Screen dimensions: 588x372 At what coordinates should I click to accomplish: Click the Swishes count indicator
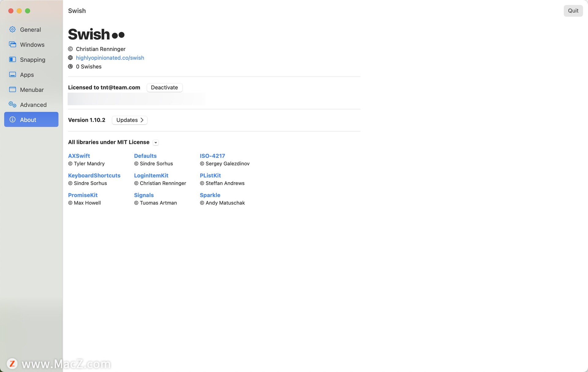[89, 66]
